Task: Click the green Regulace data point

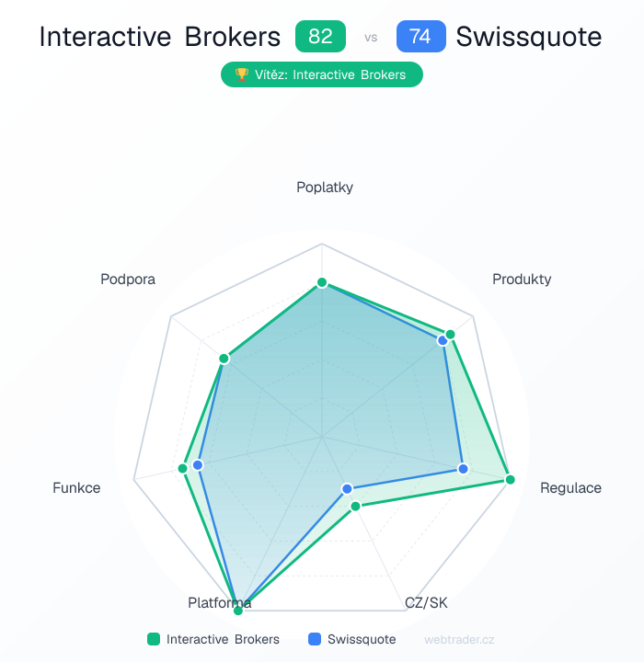Action: coord(511,480)
